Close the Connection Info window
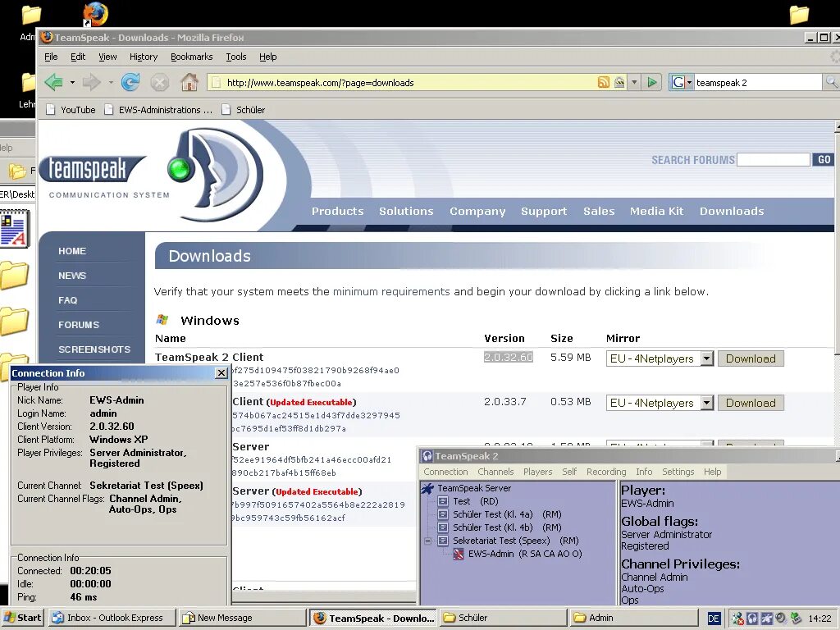Image resolution: width=840 pixels, height=630 pixels. point(221,373)
